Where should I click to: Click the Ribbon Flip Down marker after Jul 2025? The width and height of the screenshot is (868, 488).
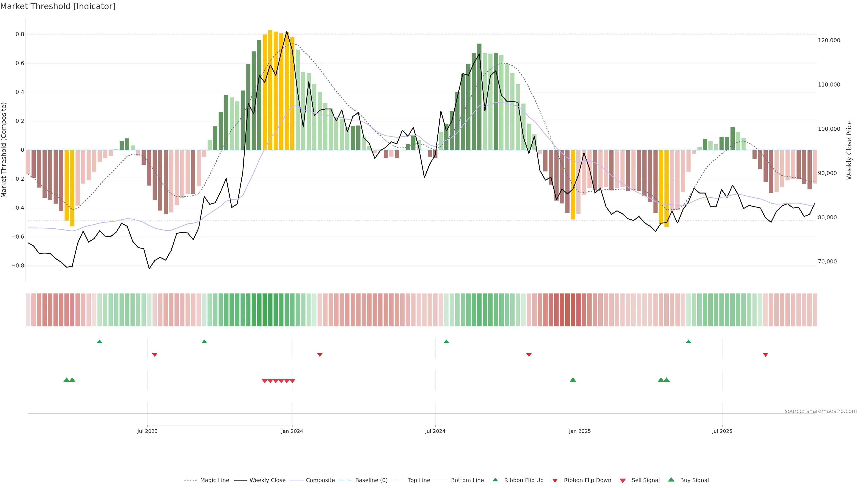766,355
